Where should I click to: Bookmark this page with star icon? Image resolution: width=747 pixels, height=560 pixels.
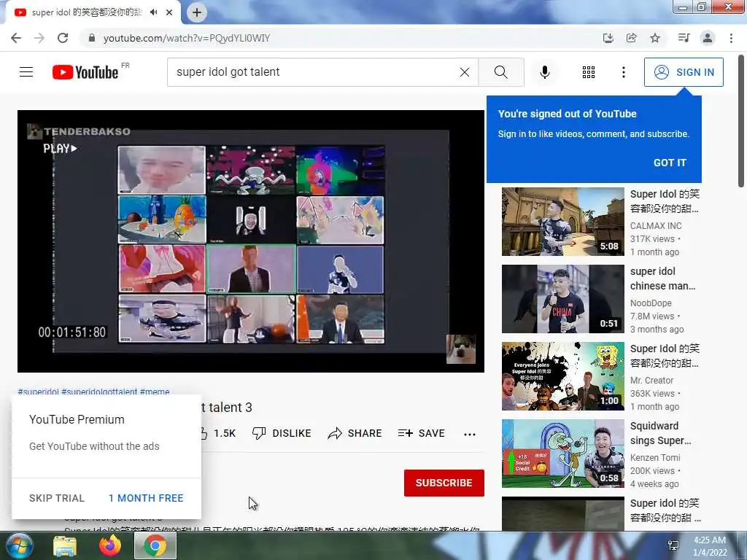point(655,38)
